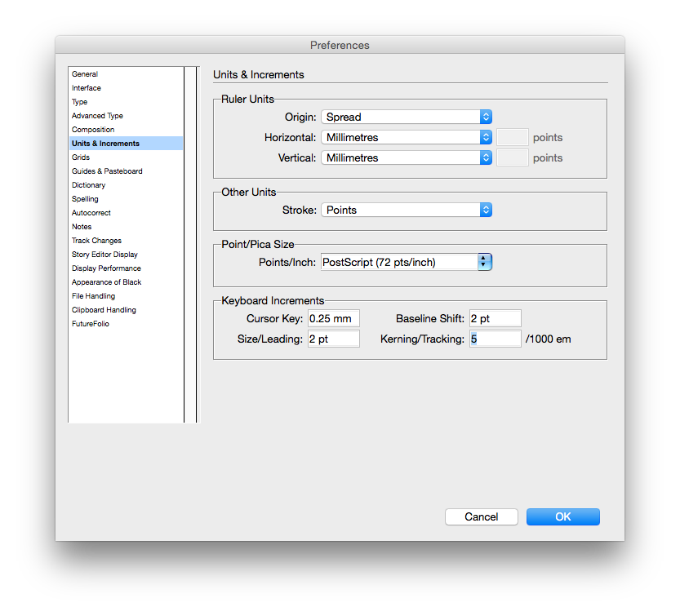Viewport: 680px width, 616px height.
Task: Click the Cursor Key field
Action: [334, 319]
